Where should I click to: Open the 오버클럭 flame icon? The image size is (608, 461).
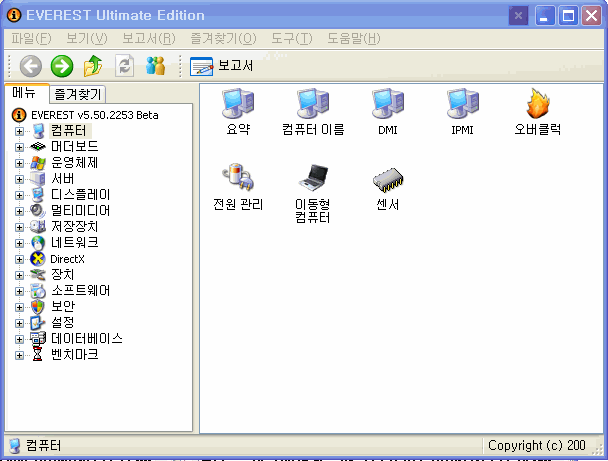pos(537,111)
